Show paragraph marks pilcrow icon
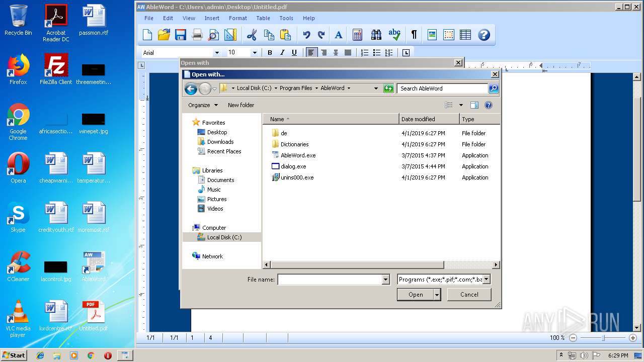 (414, 35)
